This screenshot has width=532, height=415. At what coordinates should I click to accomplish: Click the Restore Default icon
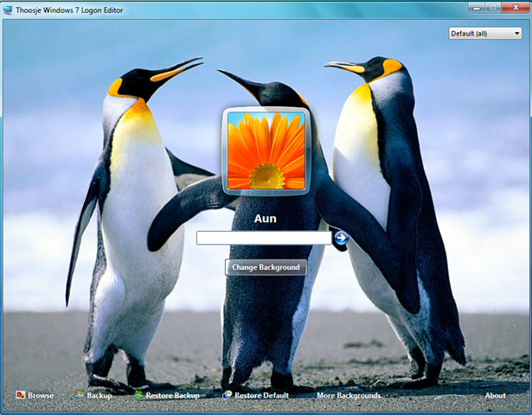pos(227,394)
